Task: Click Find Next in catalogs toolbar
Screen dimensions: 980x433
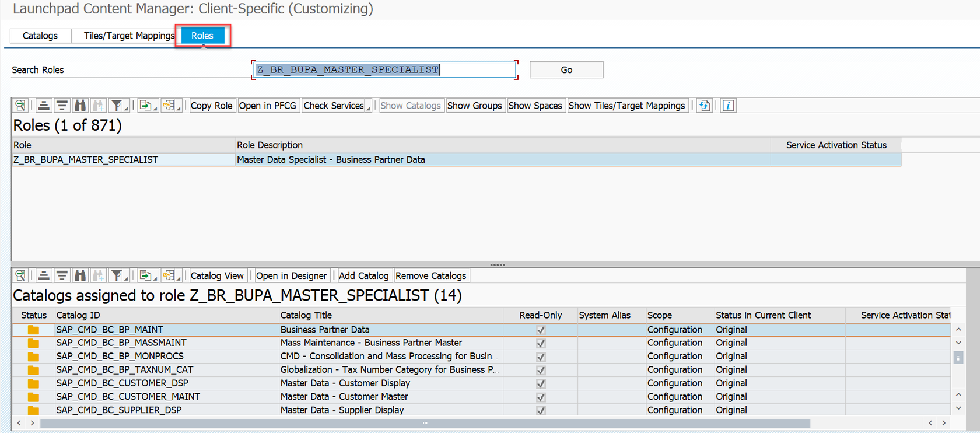Action: click(x=98, y=275)
